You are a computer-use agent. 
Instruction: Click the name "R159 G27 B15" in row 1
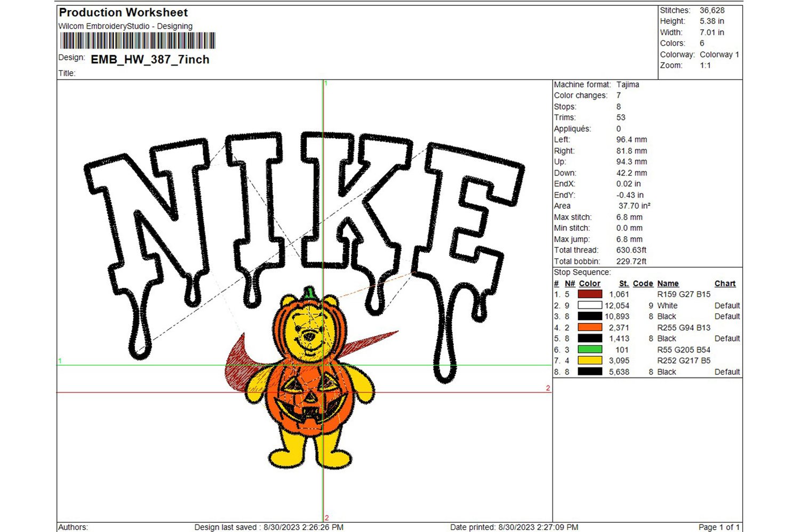coord(684,294)
